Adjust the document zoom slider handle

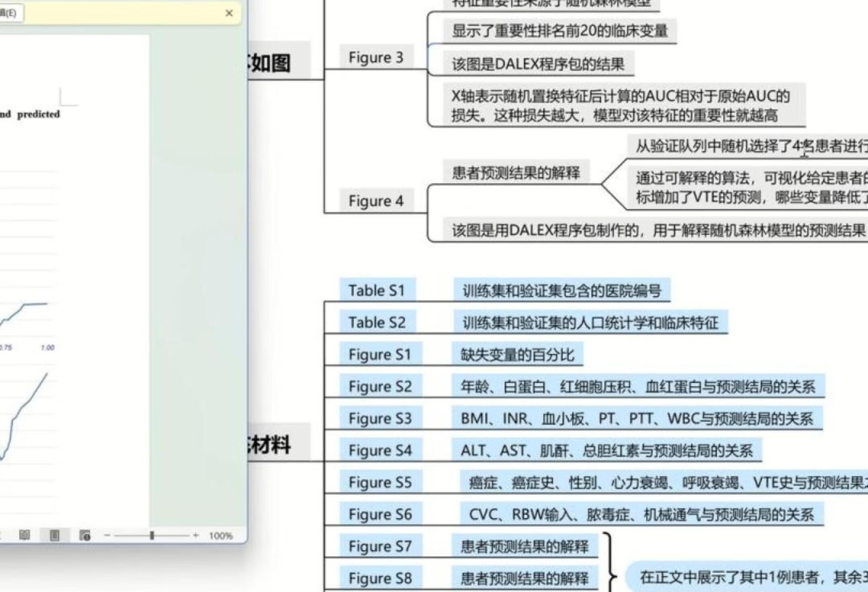152,535
